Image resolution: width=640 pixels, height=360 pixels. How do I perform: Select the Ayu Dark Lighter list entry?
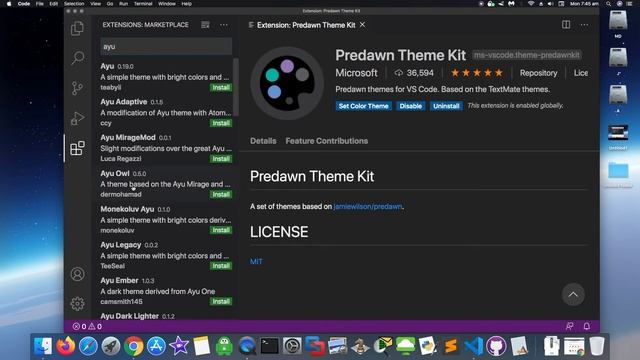click(166, 316)
